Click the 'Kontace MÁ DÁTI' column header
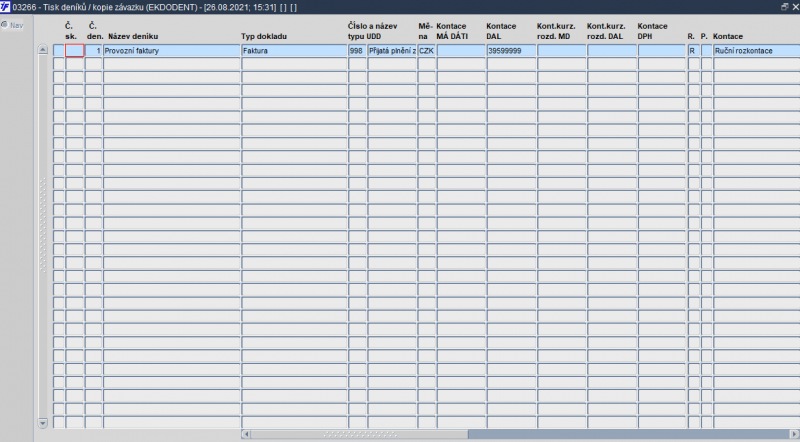Viewport: 800px width, 442px height. click(452, 31)
